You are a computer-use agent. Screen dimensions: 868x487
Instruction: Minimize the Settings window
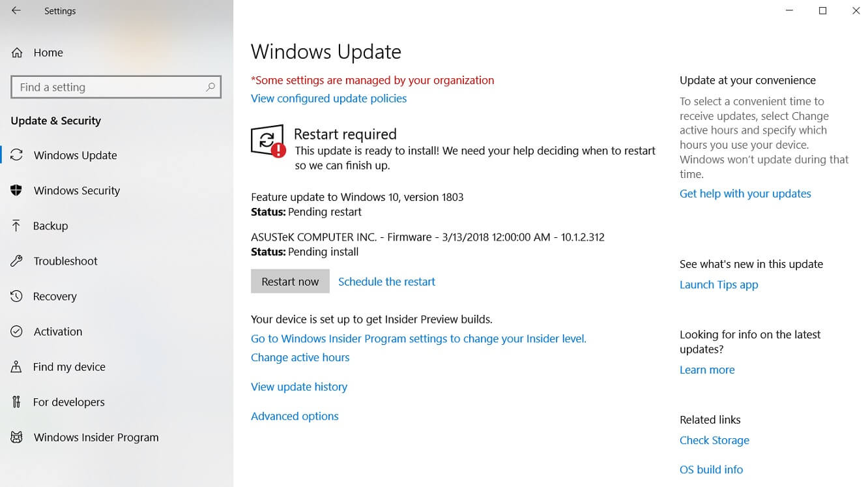pos(789,10)
